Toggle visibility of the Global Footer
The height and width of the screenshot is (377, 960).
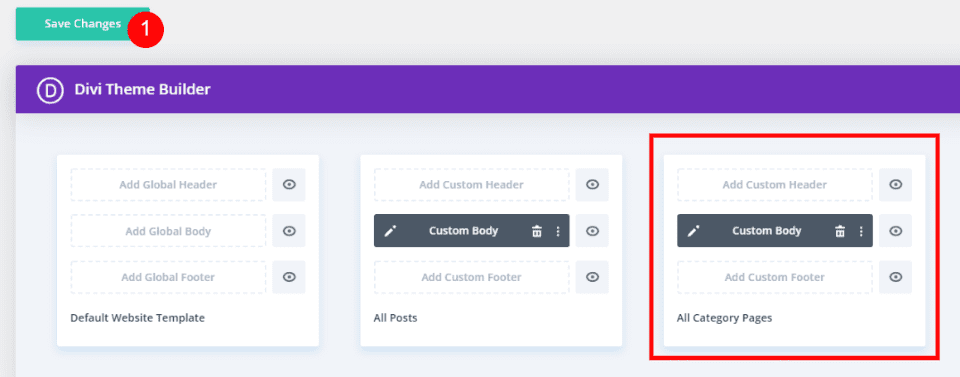(x=289, y=277)
